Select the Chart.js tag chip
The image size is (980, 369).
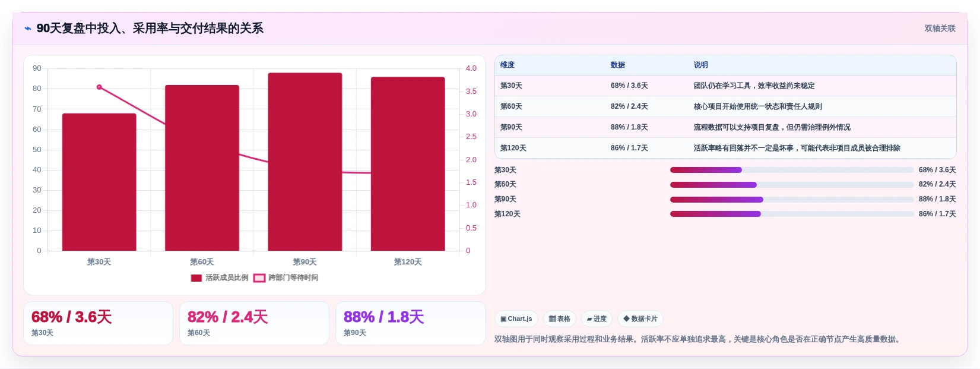tap(516, 319)
